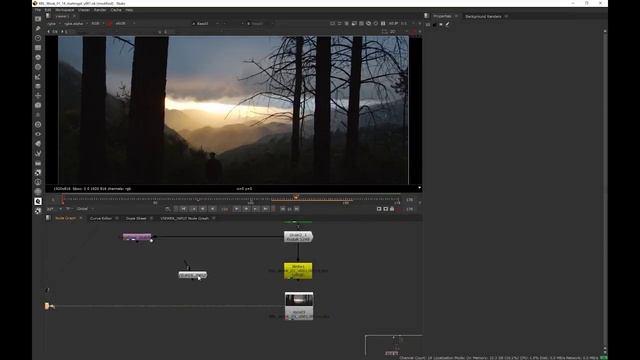
Task: Toggle the clipping warning icon in viewer toolbar
Action: click(369, 23)
